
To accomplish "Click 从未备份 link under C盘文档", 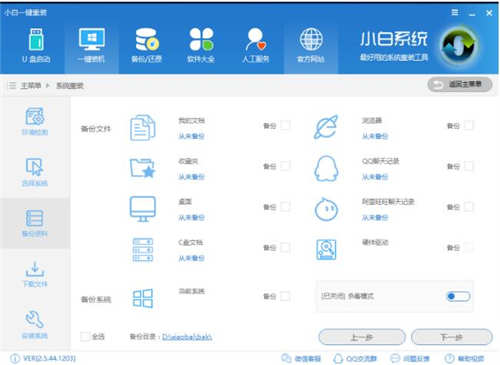I will click(x=191, y=258).
